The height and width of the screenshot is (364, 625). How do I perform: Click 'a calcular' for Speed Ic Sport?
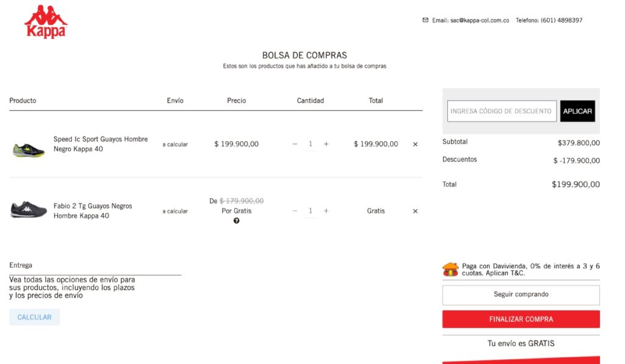point(175,145)
